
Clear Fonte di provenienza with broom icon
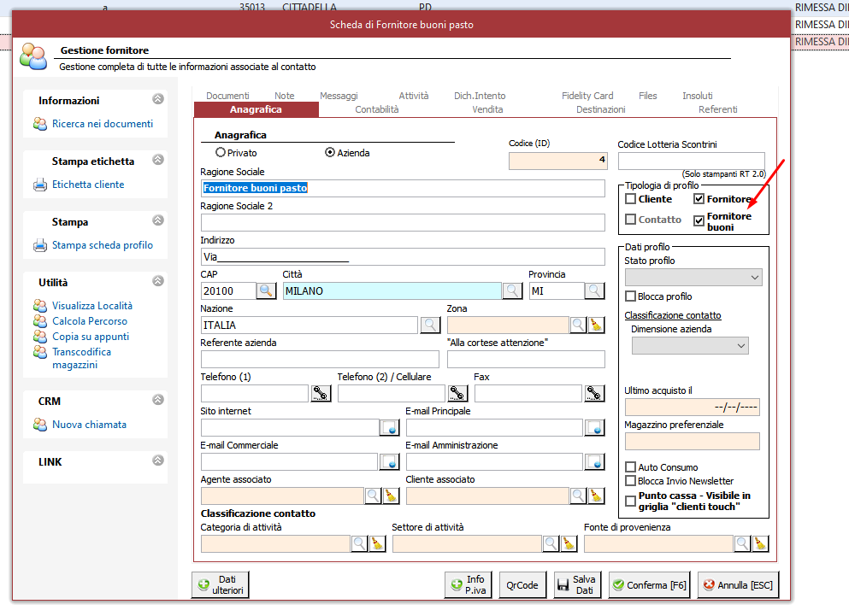(760, 543)
